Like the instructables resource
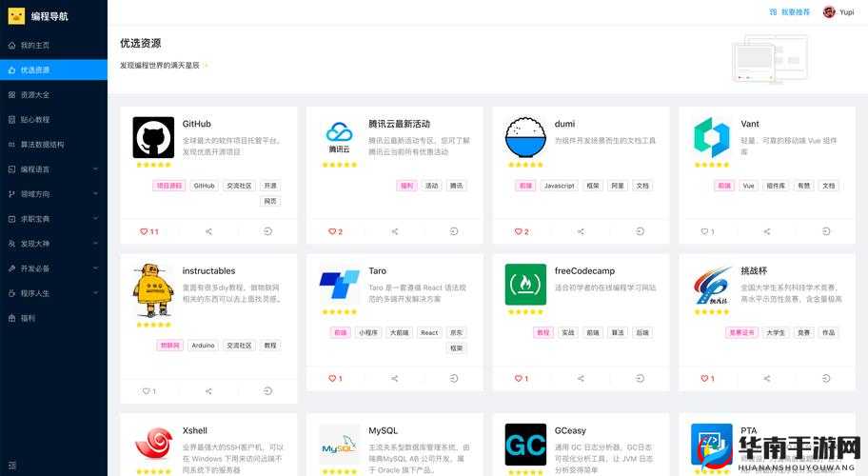The image size is (868, 476). [149, 390]
